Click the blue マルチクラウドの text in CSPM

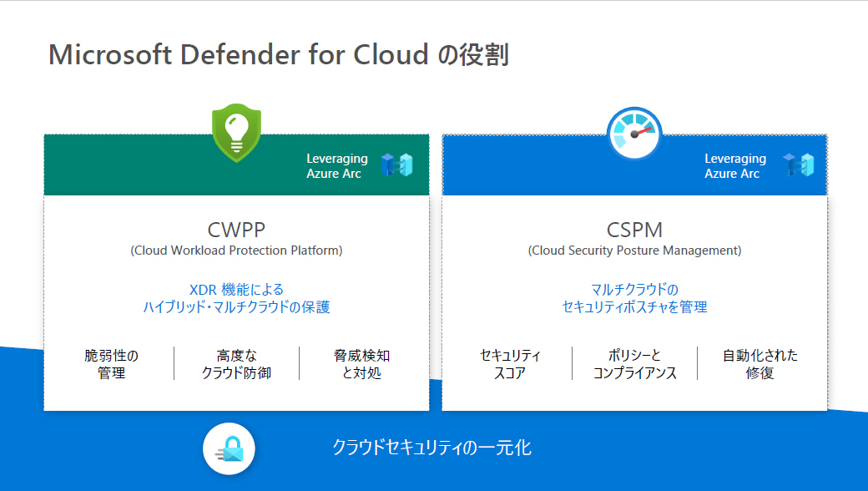[634, 290]
